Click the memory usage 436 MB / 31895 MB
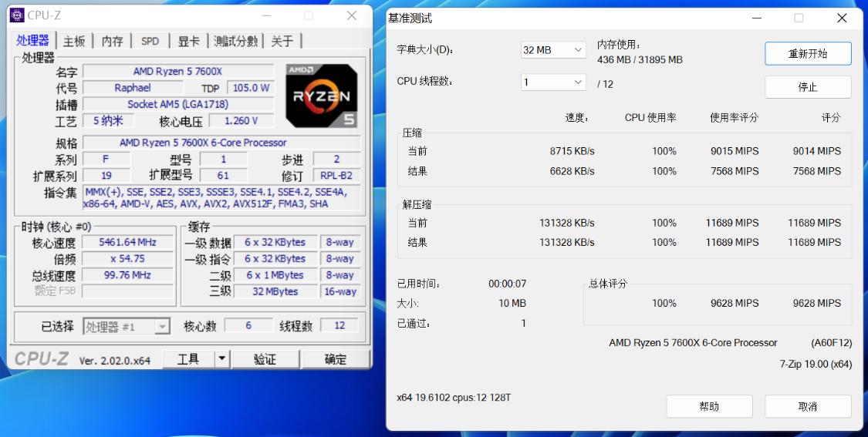 click(x=640, y=60)
